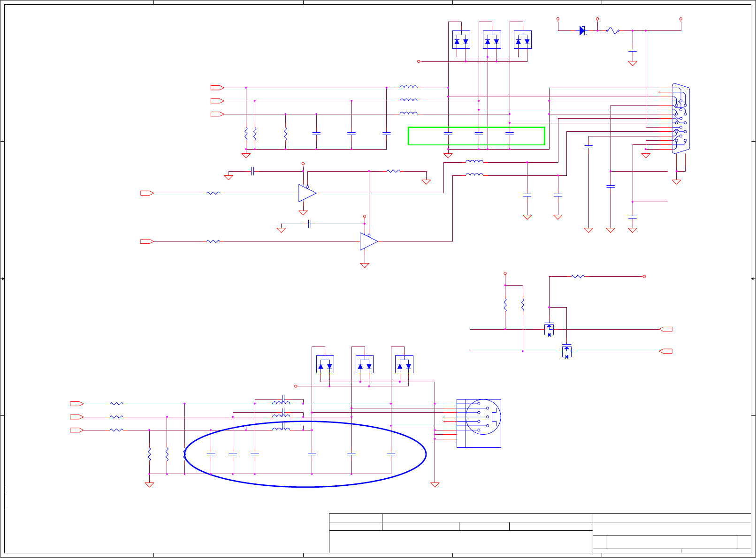This screenshot has width=756, height=558.
Task: Select the upper buffer amplifier triangle
Action: point(307,193)
